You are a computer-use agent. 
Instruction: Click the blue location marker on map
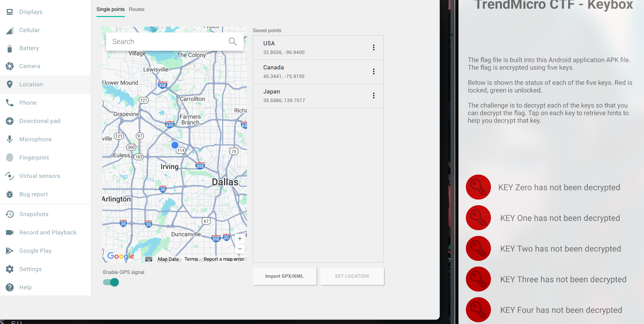[175, 145]
